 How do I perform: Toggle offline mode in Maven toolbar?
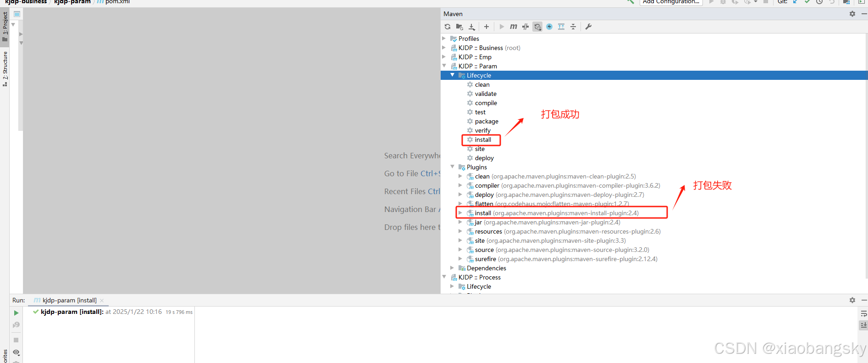525,27
